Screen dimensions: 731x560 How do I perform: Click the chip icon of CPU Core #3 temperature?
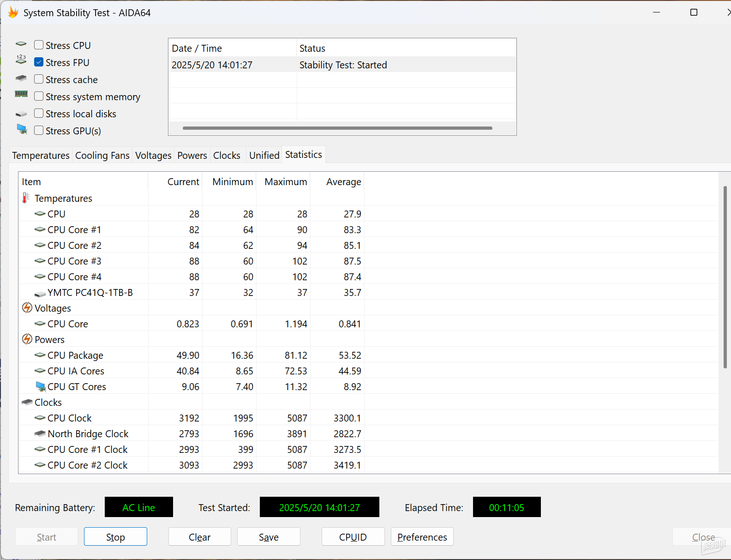click(40, 261)
